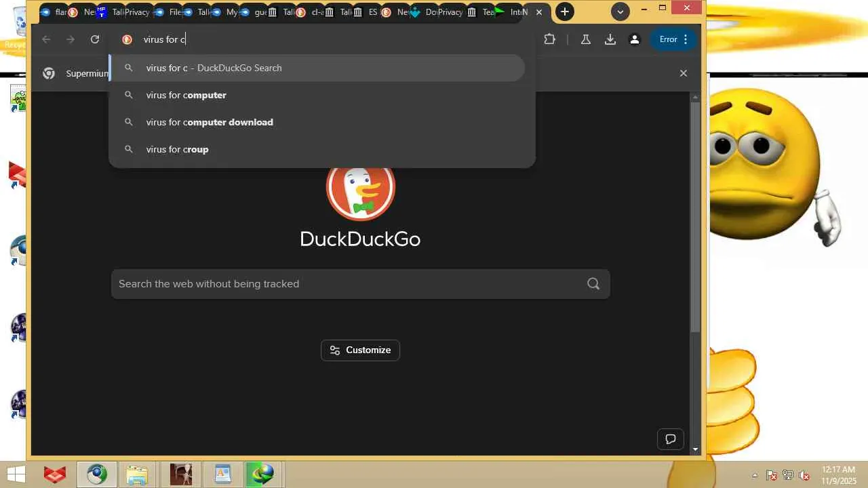Open the red fox taskbar app
This screenshot has width=868, height=488.
[55, 474]
